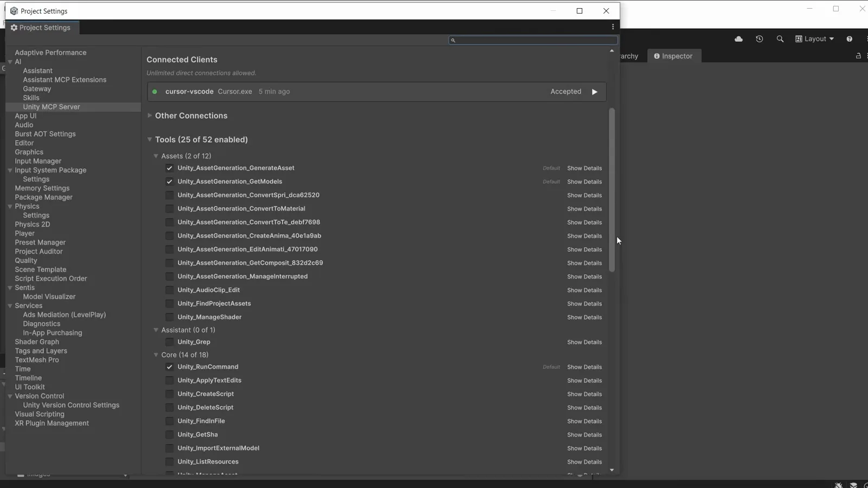Show Details for Unity_Grep
The image size is (868, 488).
coord(584,342)
